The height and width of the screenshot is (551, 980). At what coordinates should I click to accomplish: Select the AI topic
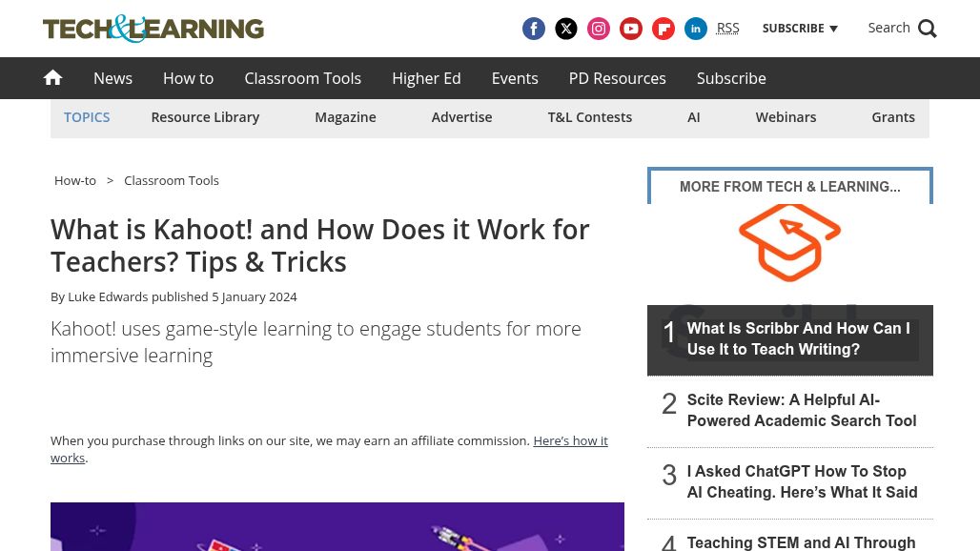694,117
